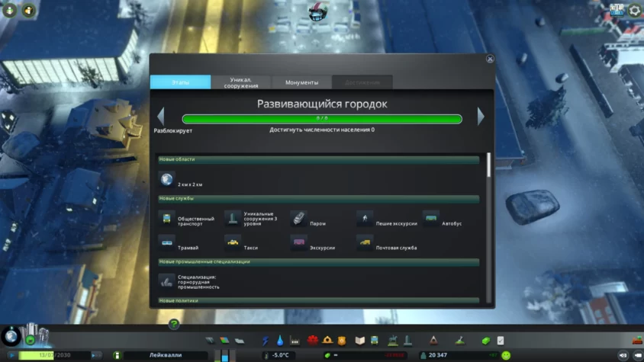The width and height of the screenshot is (644, 362).
Task: Open the Monuments build menu
Action: coord(433,340)
